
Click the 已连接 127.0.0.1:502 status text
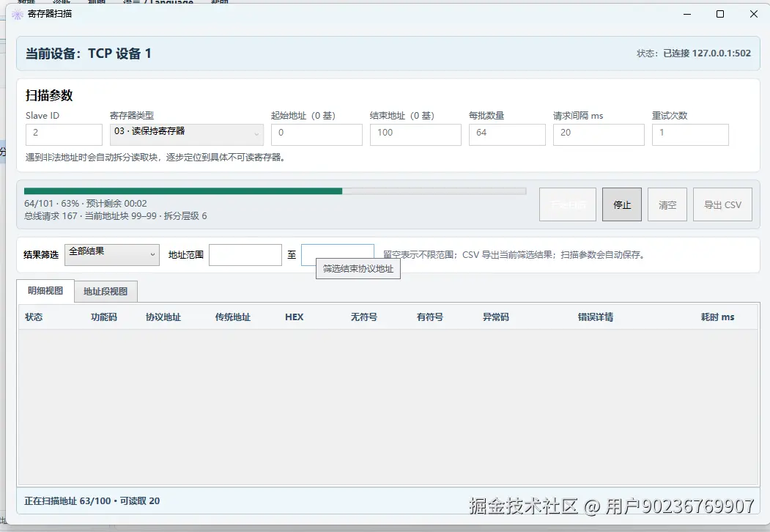pos(707,53)
